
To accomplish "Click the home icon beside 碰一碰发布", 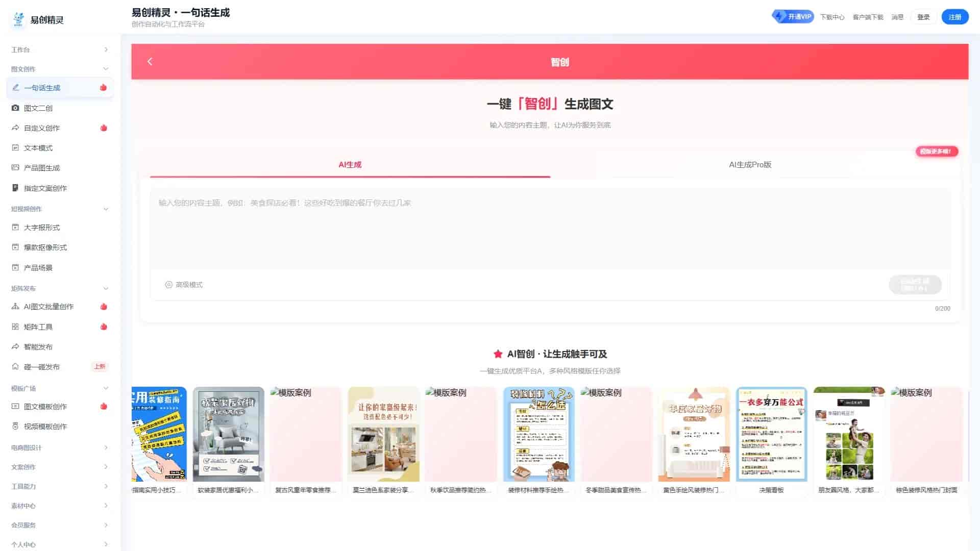I will click(x=15, y=367).
